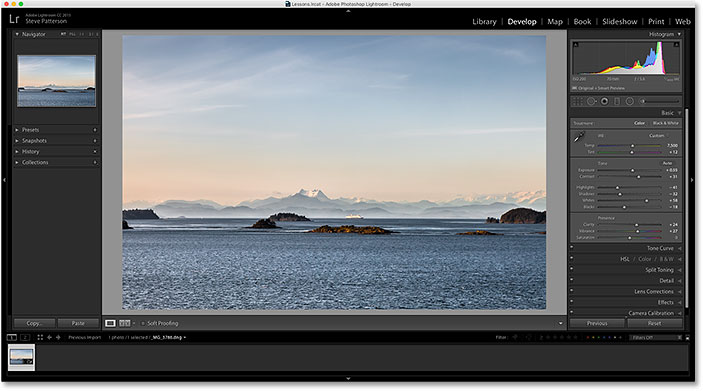Click the Temp slider handle

pyautogui.click(x=633, y=146)
